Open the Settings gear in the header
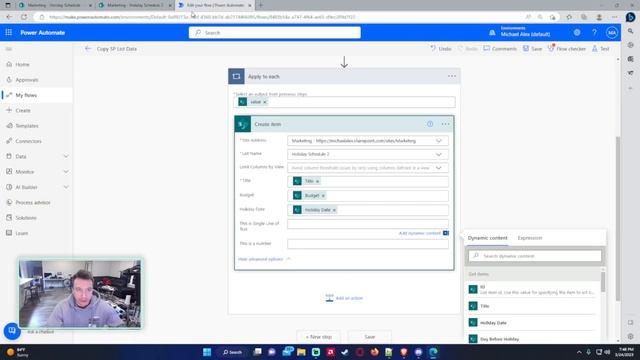640x360 pixels. tap(577, 33)
